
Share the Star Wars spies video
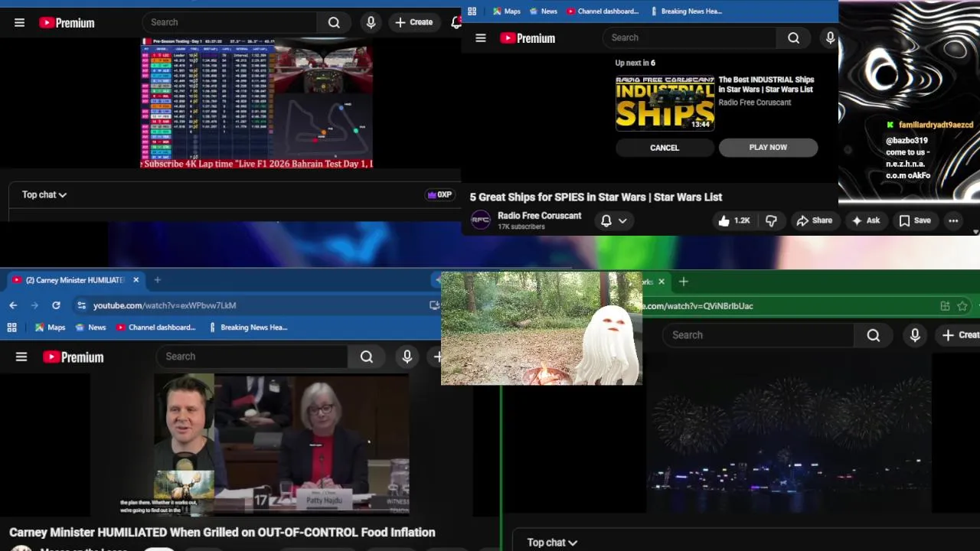(x=814, y=220)
